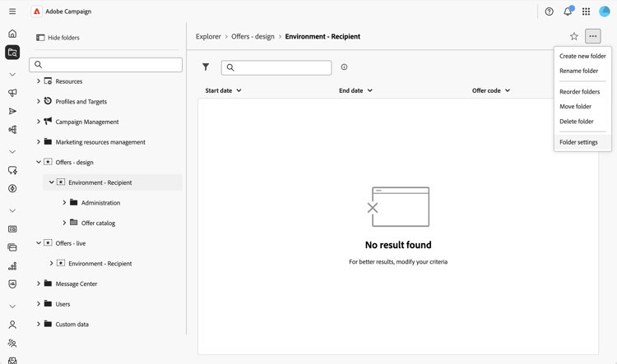Sort by Start date column
Screen dimensions: 617x364
223,90
